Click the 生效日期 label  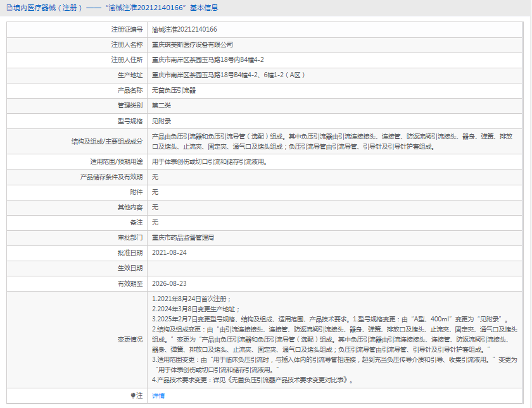(130, 268)
